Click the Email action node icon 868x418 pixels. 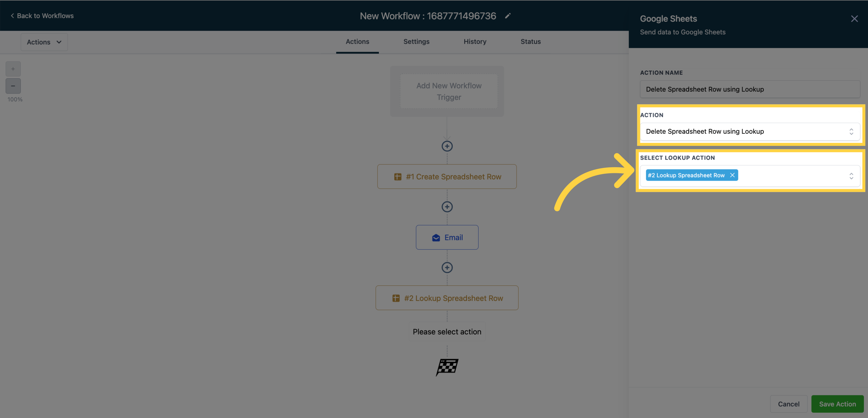[436, 237]
